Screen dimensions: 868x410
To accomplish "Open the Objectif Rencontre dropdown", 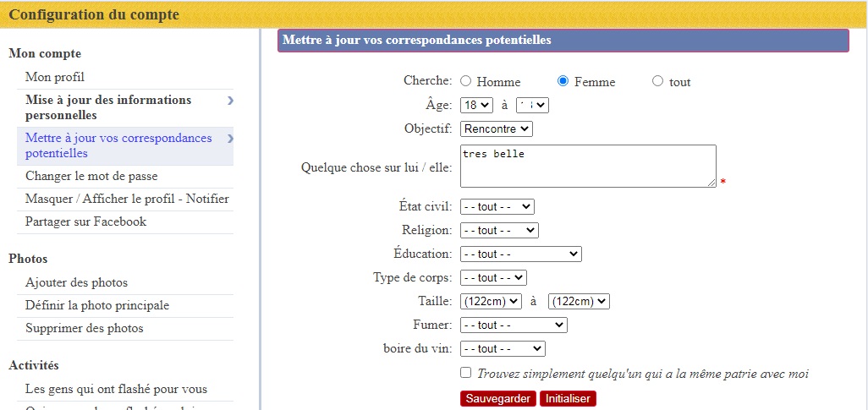I will (x=497, y=129).
